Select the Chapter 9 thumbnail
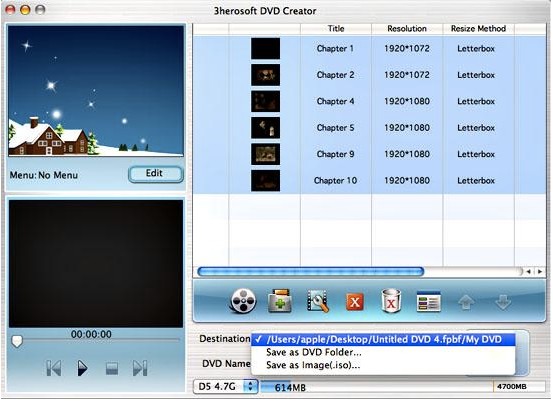Viewport: 553px width, 401px height. coord(265,154)
